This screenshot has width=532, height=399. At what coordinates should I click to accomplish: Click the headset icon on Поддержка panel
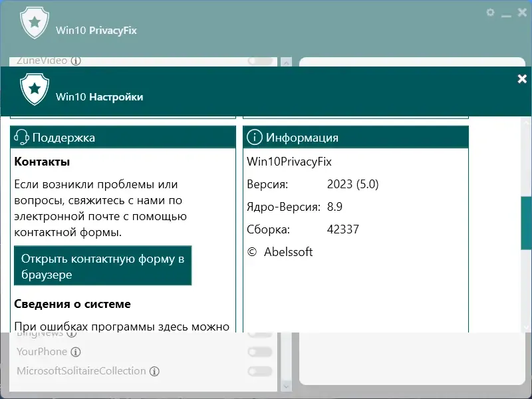pos(21,137)
